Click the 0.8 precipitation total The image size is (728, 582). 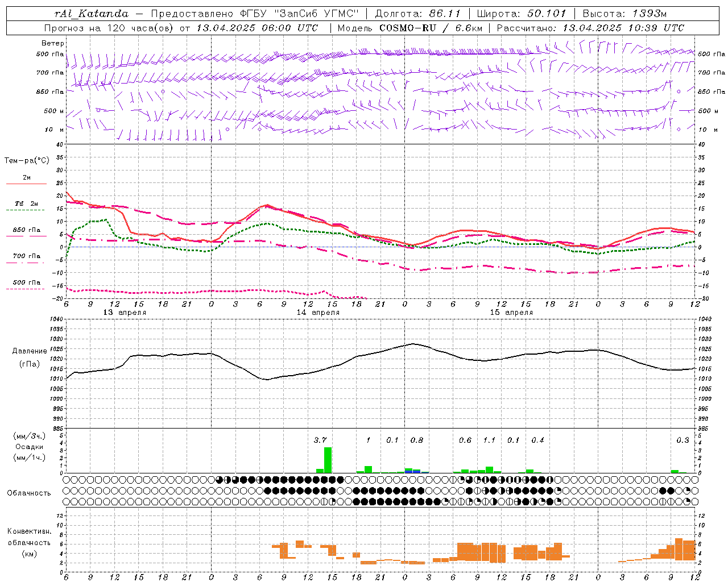coord(417,440)
